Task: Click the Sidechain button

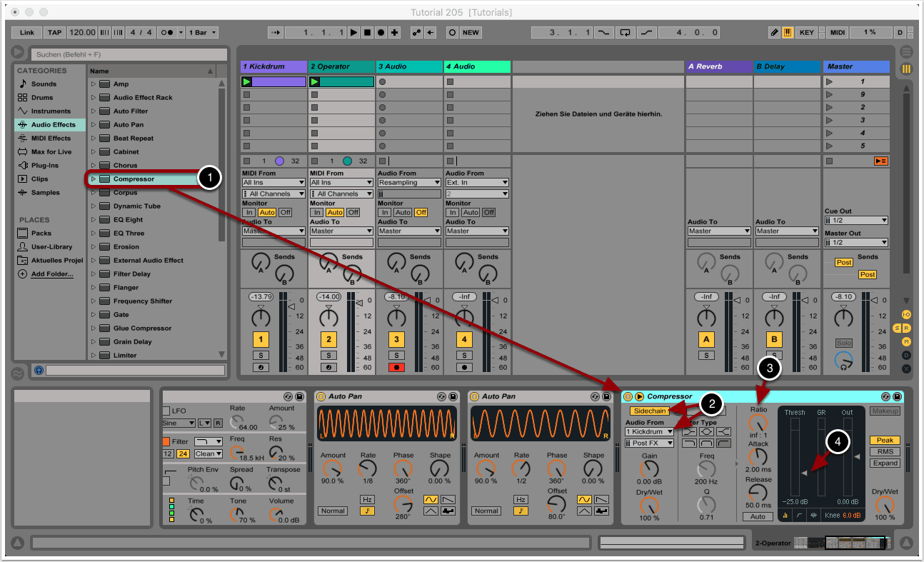Action: 649,411
